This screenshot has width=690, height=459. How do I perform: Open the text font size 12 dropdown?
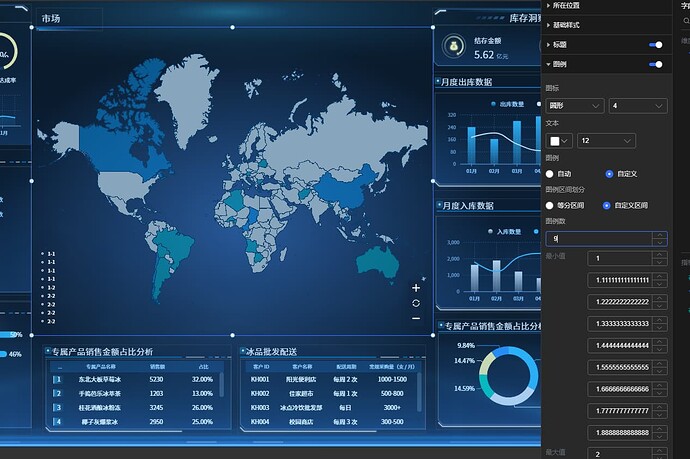point(606,141)
